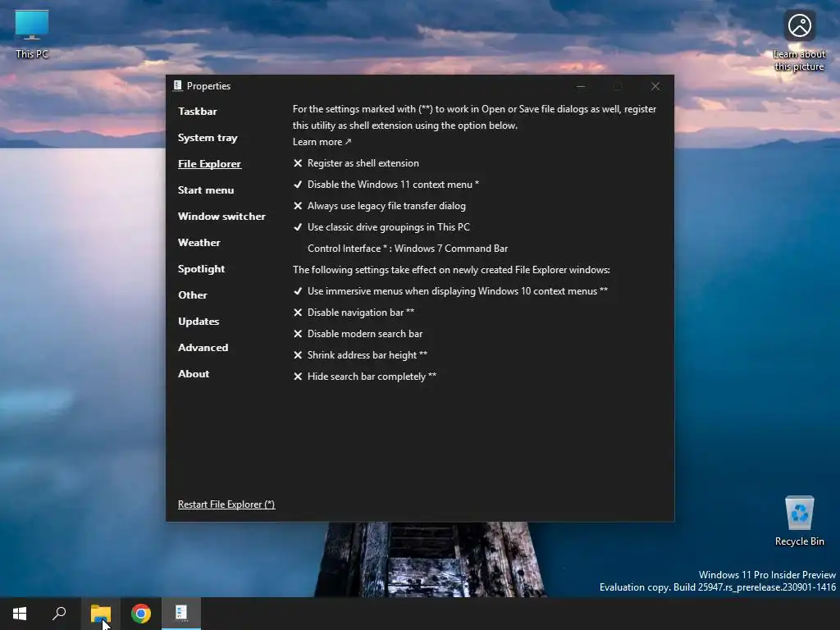Open Spotlight section
Image resolution: width=840 pixels, height=630 pixels.
coord(202,269)
